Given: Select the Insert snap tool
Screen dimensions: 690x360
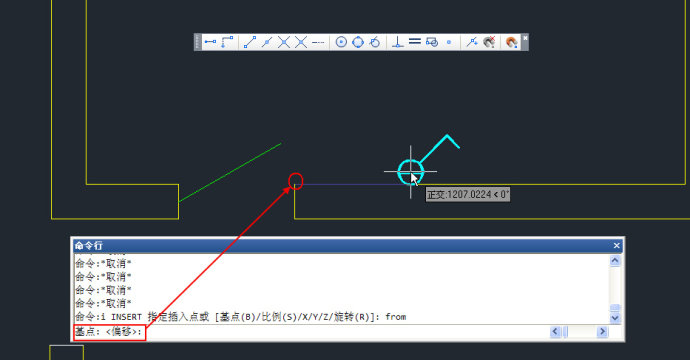Looking at the screenshot, I should click(x=432, y=42).
